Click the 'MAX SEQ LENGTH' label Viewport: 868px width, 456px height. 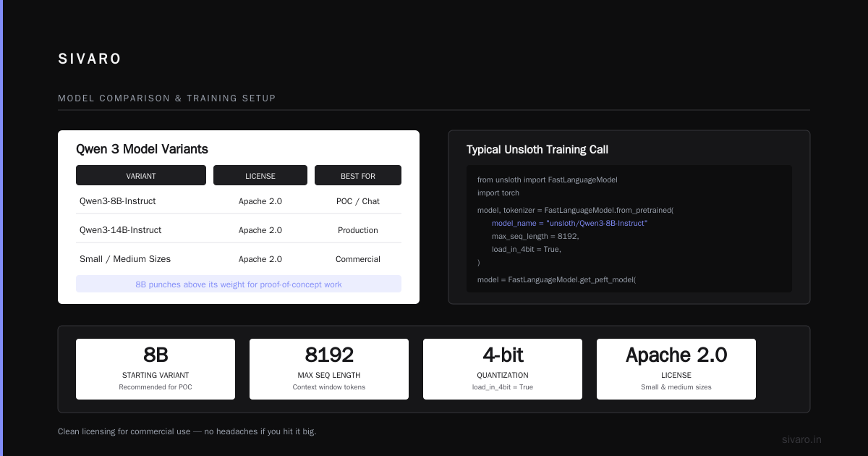pyautogui.click(x=329, y=375)
